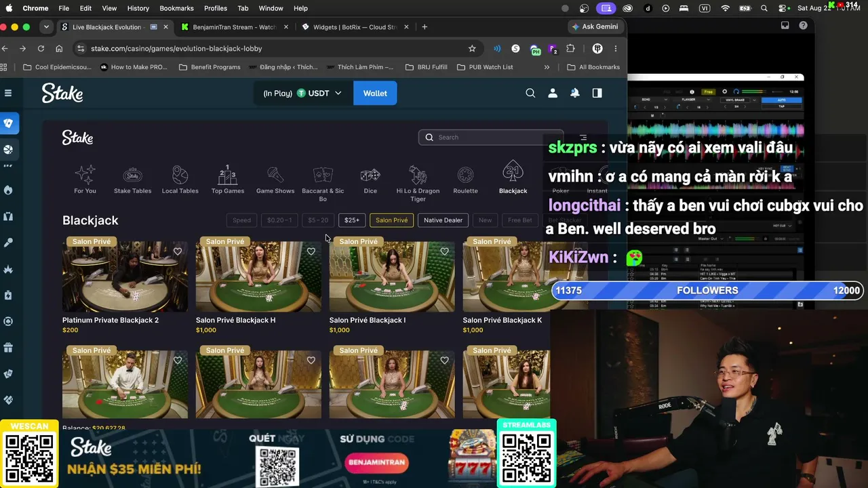Open a new Chrome tab with plus
Image resolution: width=868 pixels, height=488 pixels.
425,27
